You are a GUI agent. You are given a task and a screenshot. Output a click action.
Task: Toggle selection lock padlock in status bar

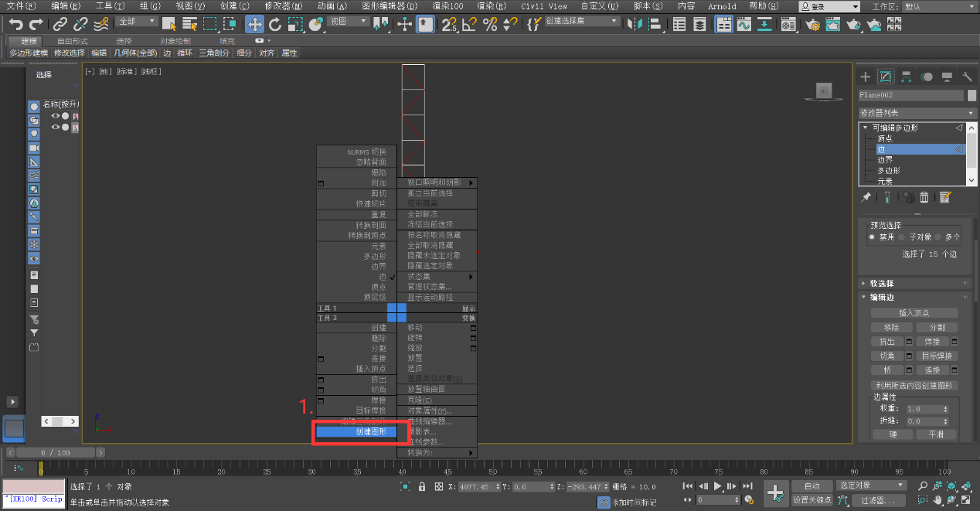click(421, 487)
